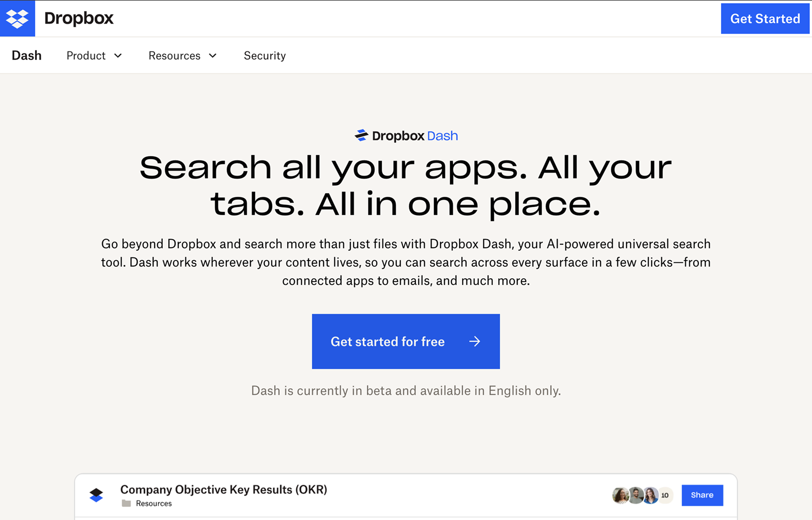This screenshot has width=812, height=520.
Task: Click the Dash stack icon beside the OKR title
Action: tap(96, 495)
